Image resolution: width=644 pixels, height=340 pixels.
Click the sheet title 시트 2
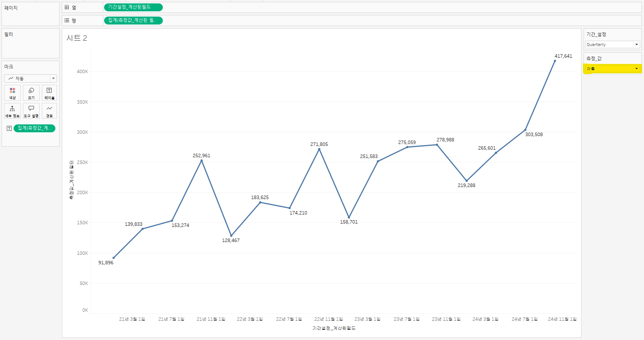[x=77, y=38]
